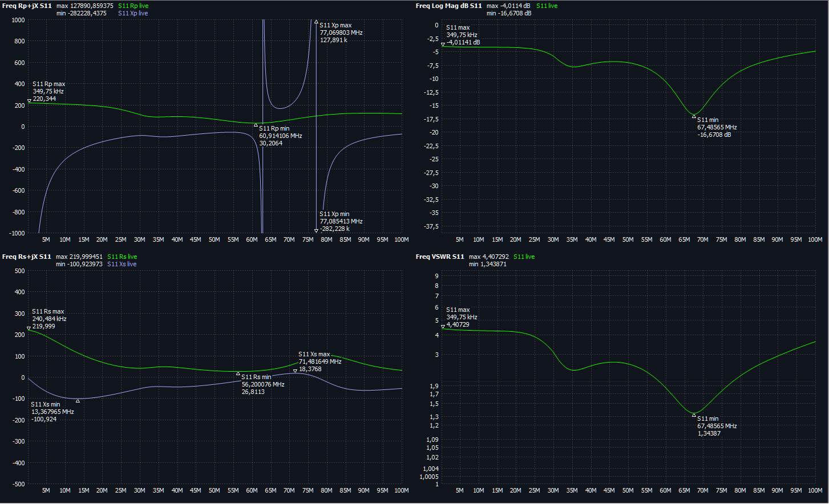Screen dimensions: 829x504
Task: Select the S11 Rs min marker triangle
Action: (x=238, y=374)
